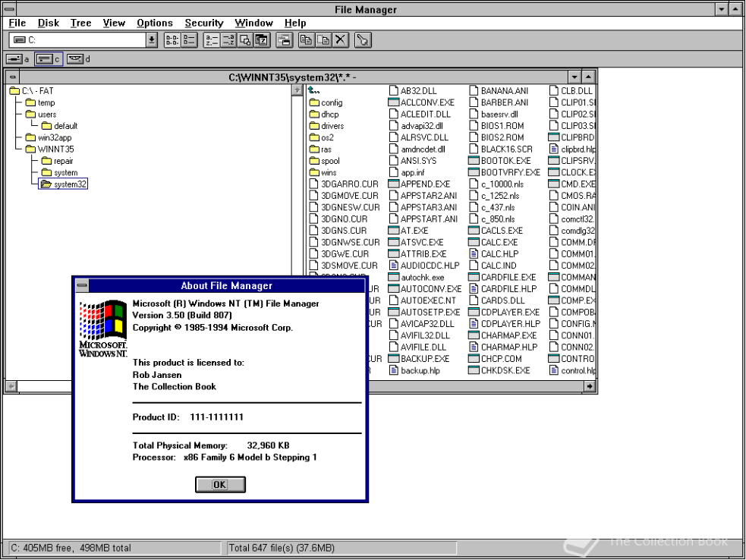Image resolution: width=746 pixels, height=560 pixels.
Task: Open the drive selection dropdown arrow
Action: [x=152, y=40]
